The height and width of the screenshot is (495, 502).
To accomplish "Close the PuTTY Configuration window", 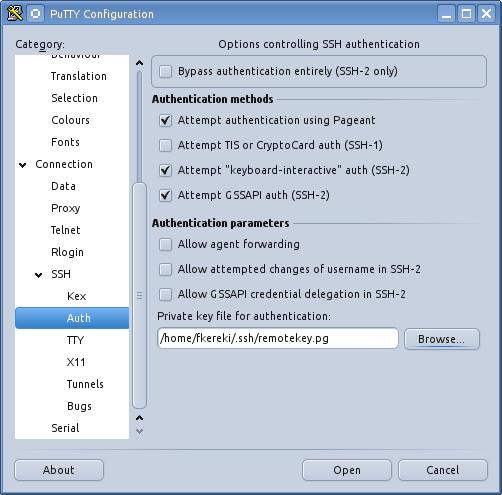I will [x=486, y=14].
